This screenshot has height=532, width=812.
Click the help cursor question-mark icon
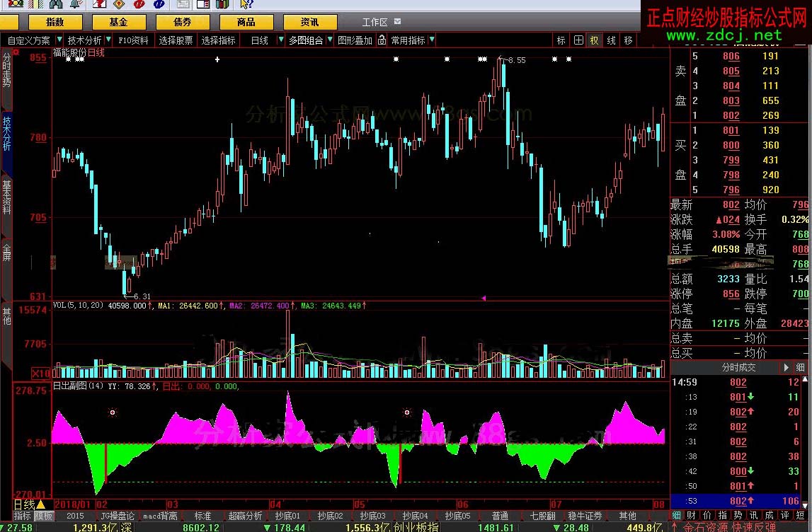tap(246, 5)
